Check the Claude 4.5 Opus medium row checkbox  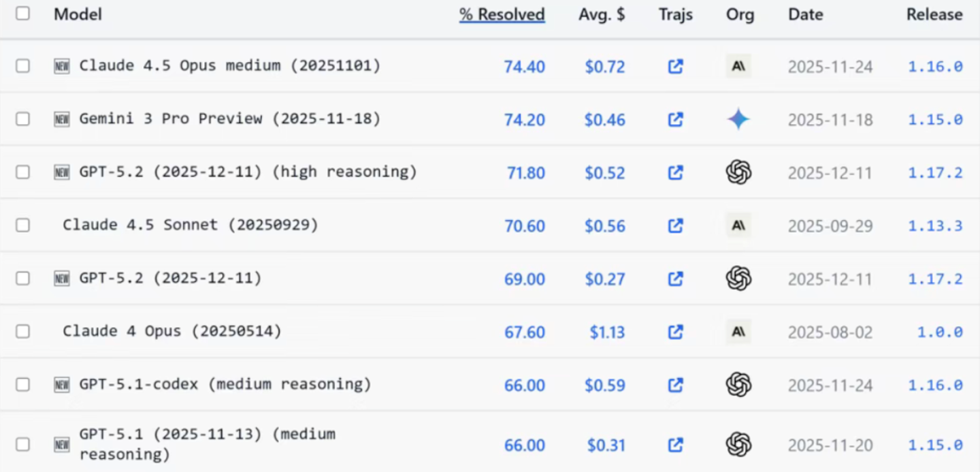(23, 66)
